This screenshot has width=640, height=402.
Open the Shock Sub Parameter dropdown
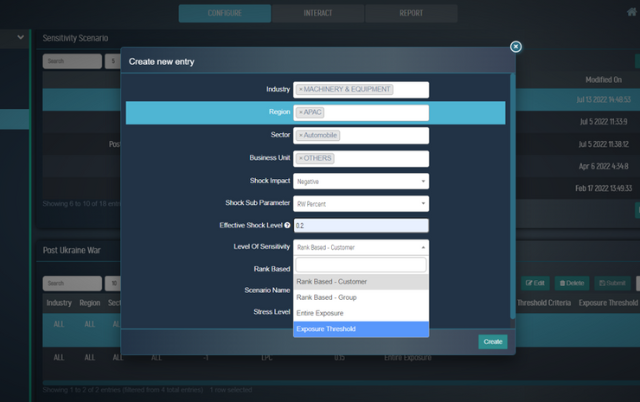tap(361, 203)
